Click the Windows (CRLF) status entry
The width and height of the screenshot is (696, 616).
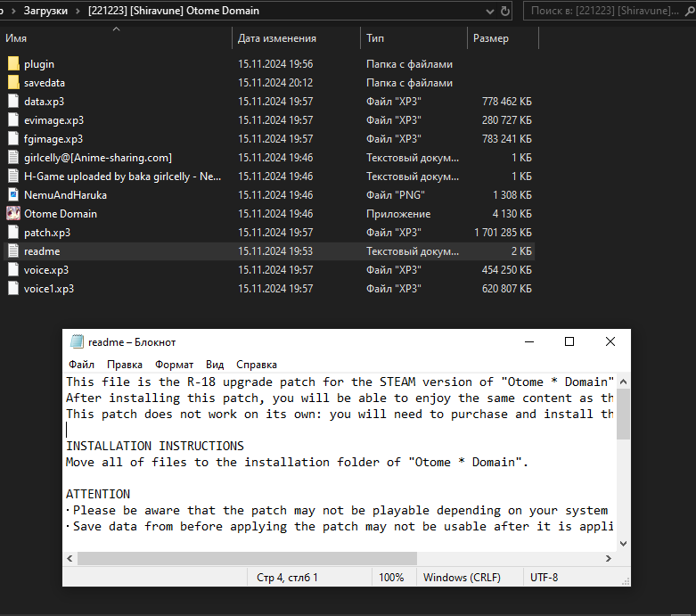click(x=462, y=578)
